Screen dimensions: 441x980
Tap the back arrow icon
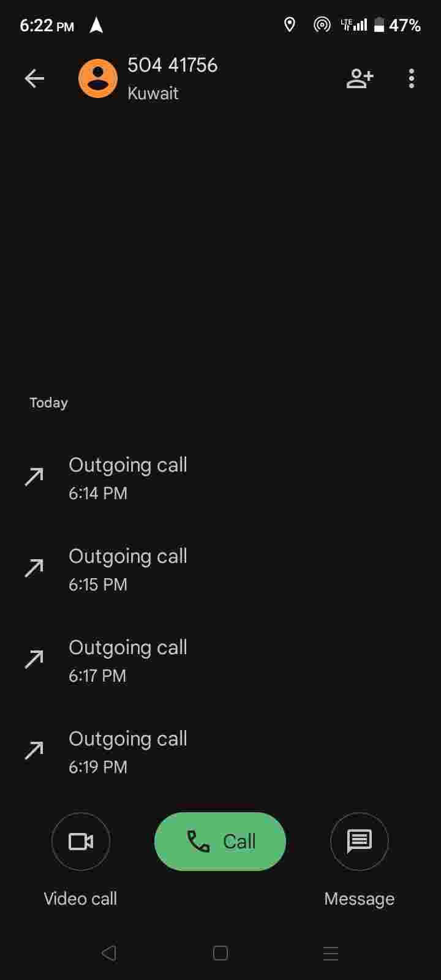click(x=34, y=78)
